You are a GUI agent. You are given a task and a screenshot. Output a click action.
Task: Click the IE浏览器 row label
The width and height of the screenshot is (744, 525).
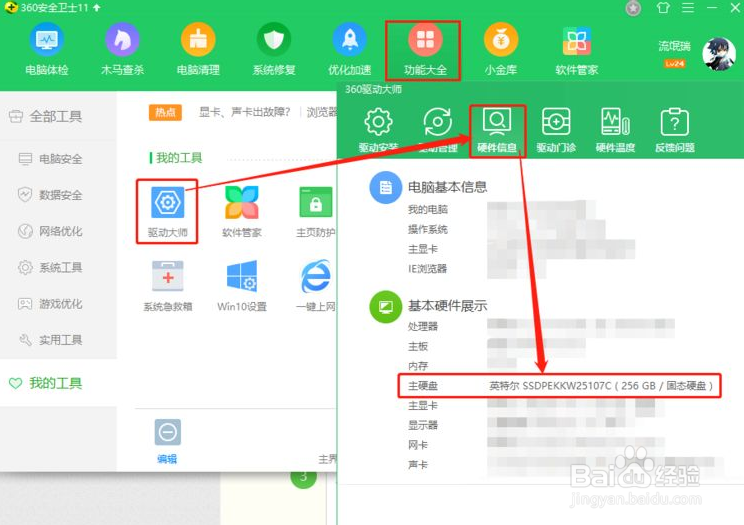[x=428, y=269]
